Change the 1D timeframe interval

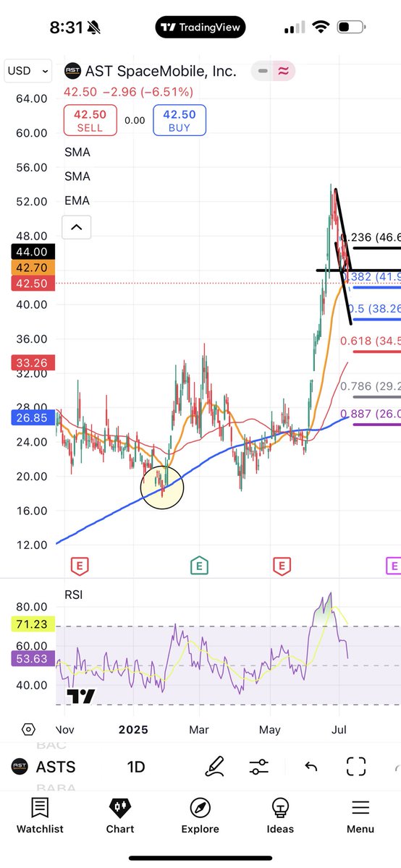[136, 767]
